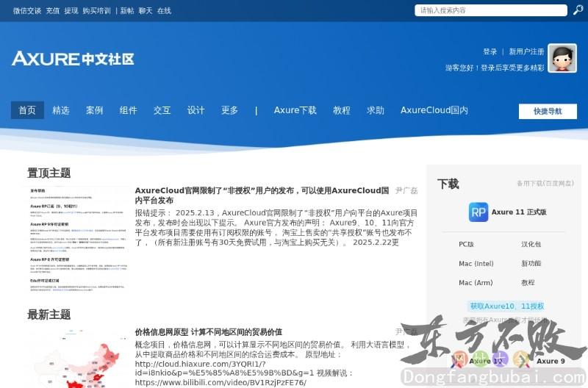Open Axure下载 nav item
Viewport: 588px width, 388px height.
[x=295, y=110]
